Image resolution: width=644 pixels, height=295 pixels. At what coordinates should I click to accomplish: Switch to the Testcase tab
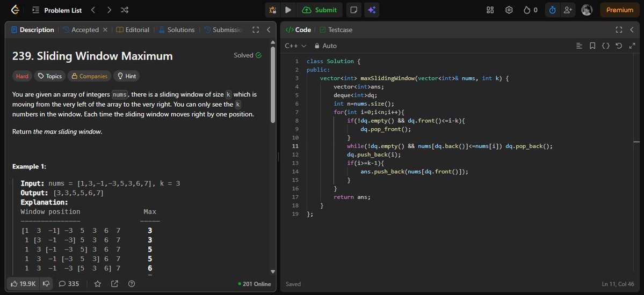pyautogui.click(x=336, y=30)
